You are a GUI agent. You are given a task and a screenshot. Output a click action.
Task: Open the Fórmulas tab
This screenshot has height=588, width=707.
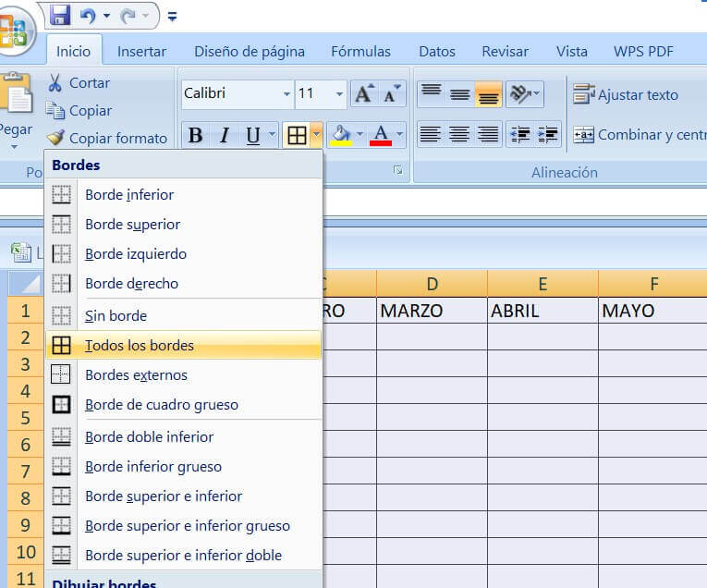click(360, 52)
